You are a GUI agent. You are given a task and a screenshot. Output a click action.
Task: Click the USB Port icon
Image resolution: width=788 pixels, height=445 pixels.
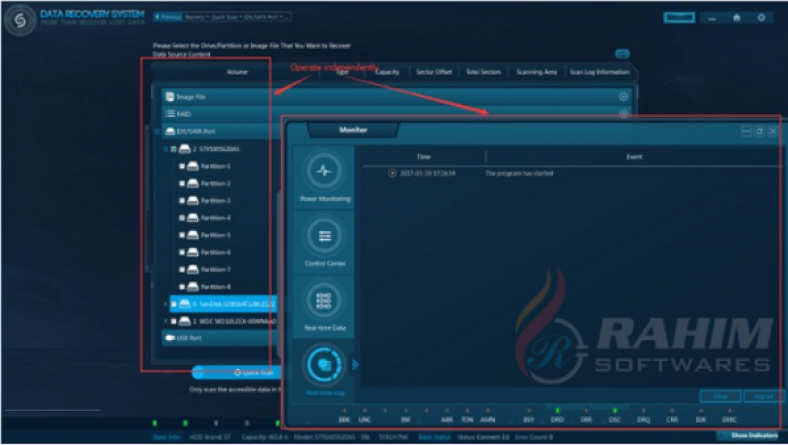tap(170, 338)
